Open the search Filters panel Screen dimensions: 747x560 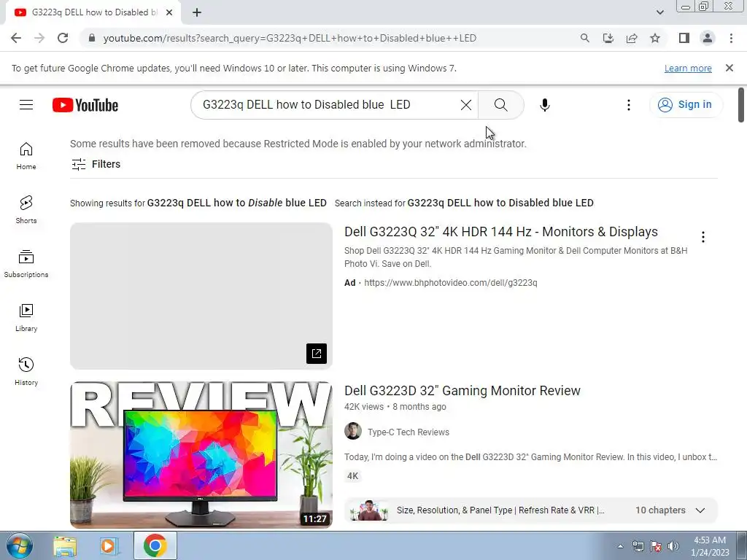pos(96,164)
